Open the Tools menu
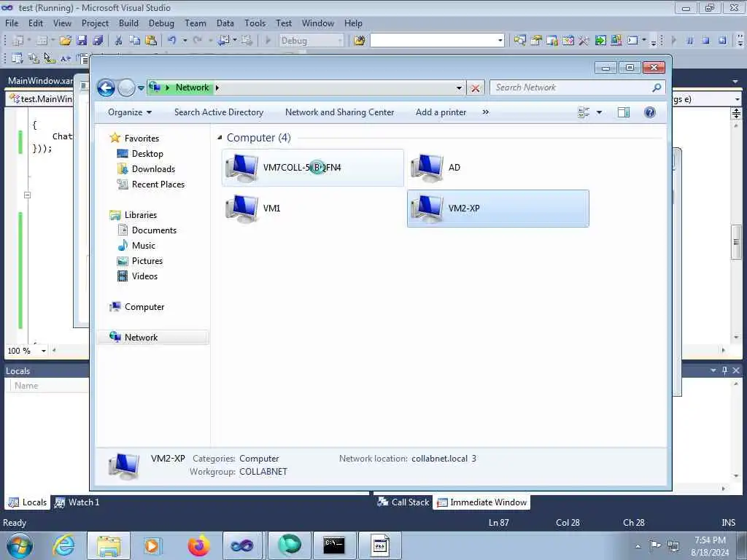 click(x=255, y=23)
